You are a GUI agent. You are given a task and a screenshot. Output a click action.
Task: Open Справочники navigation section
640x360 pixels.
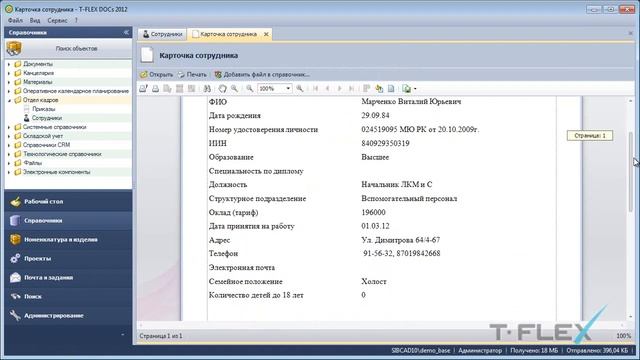tap(68, 220)
